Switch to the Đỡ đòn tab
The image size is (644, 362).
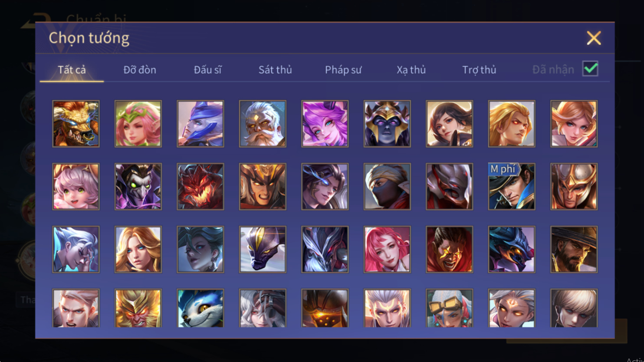140,69
